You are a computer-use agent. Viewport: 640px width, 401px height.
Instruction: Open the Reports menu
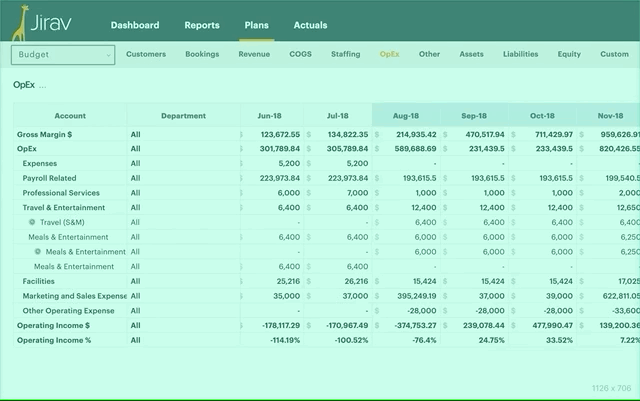(x=202, y=25)
